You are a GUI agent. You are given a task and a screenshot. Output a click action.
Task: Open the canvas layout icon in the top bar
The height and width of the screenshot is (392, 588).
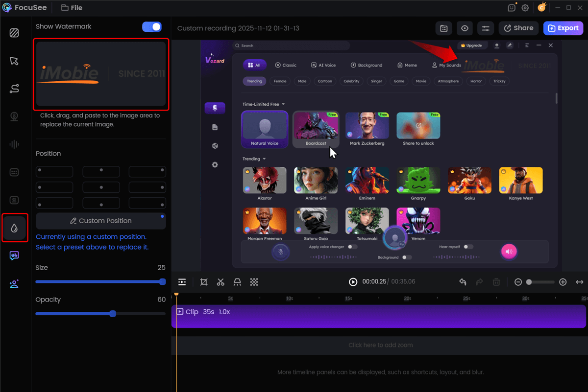point(444,28)
